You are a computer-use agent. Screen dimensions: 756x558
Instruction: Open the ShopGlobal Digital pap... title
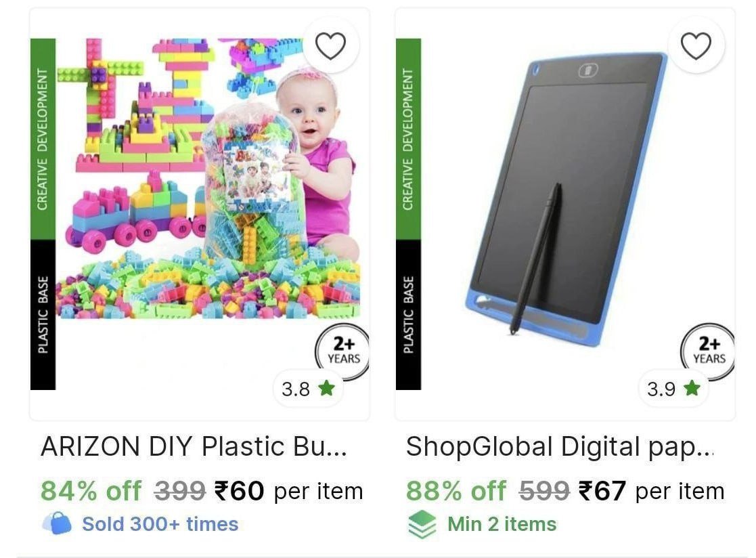[x=560, y=446]
